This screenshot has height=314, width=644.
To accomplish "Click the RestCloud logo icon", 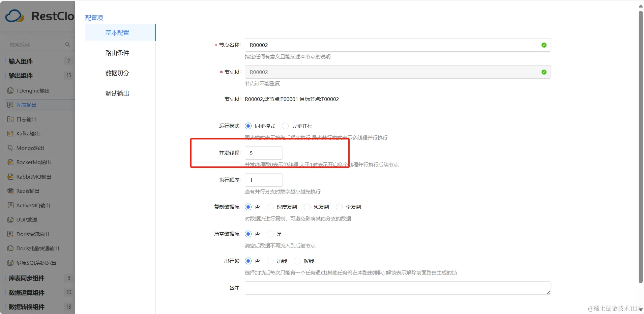I will pos(15,16).
